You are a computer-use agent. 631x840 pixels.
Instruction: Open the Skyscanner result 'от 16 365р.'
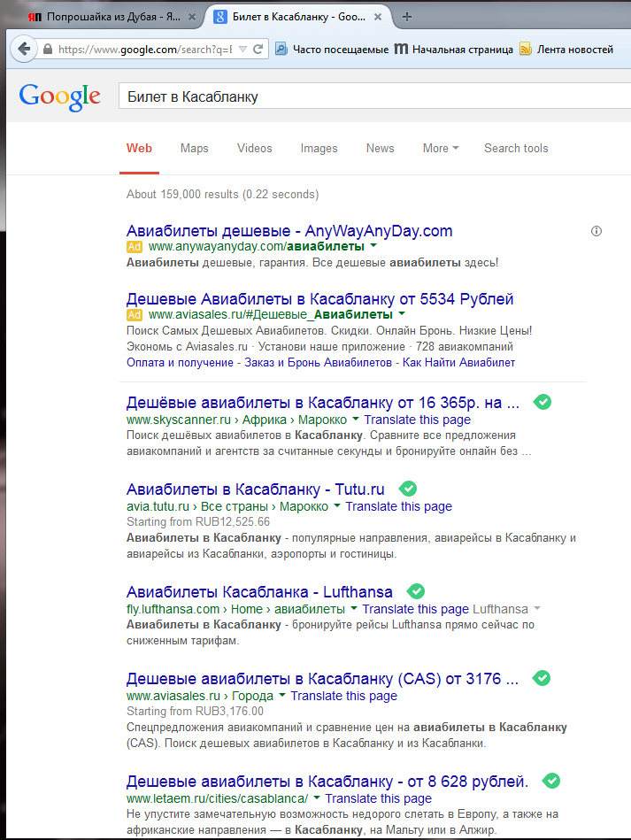point(323,403)
